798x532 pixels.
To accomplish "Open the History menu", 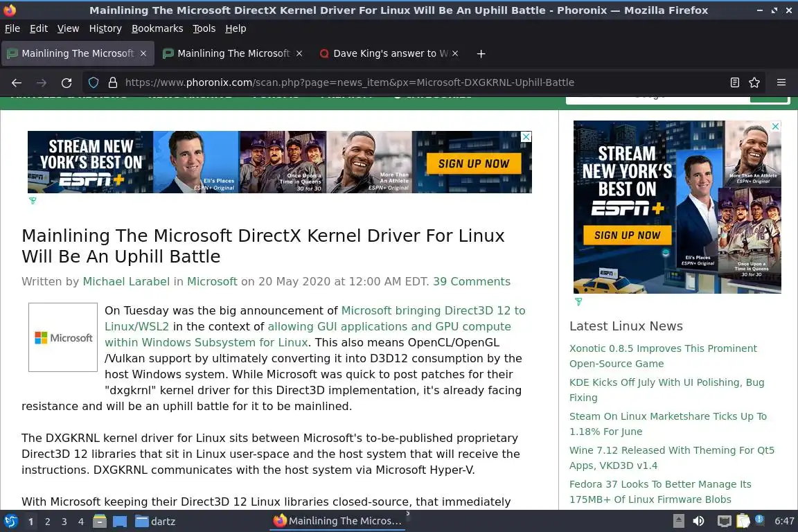I will [105, 28].
